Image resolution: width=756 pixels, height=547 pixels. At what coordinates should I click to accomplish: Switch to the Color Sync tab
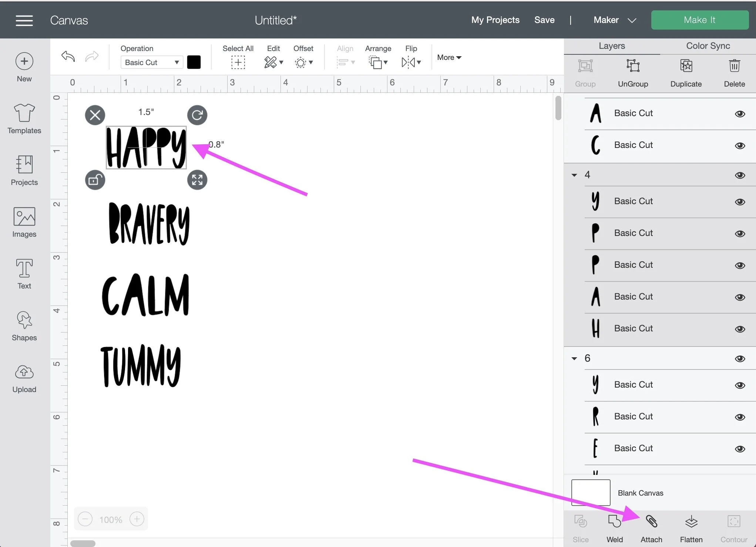[x=708, y=46]
